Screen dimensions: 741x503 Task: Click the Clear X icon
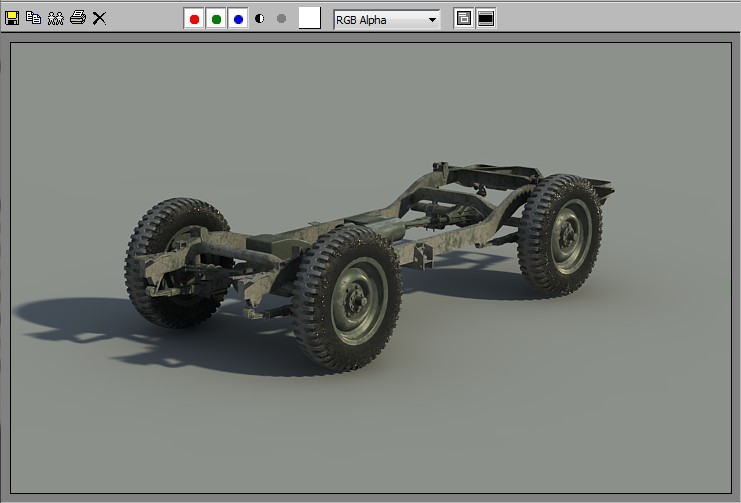pyautogui.click(x=99, y=18)
